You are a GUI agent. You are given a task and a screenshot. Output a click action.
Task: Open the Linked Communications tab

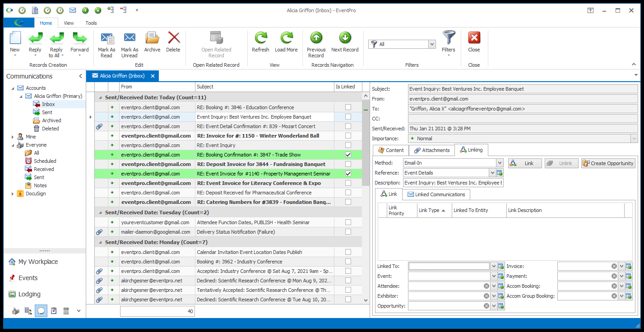[x=436, y=194]
